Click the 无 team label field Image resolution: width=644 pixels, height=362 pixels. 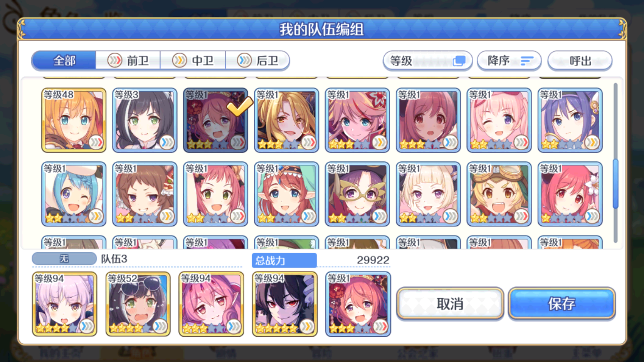pyautogui.click(x=64, y=258)
